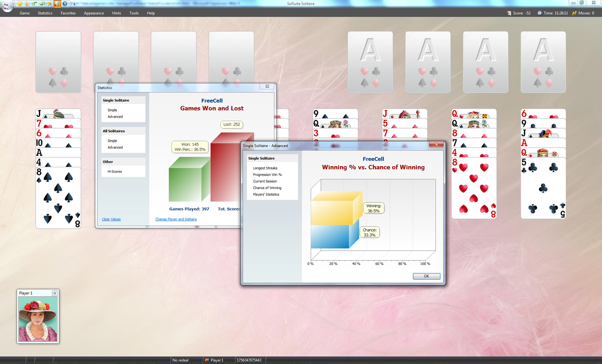Viewport: 602px width, 364px height.
Task: Click the Won: 145 label in Statistics
Action: pyautogui.click(x=190, y=147)
